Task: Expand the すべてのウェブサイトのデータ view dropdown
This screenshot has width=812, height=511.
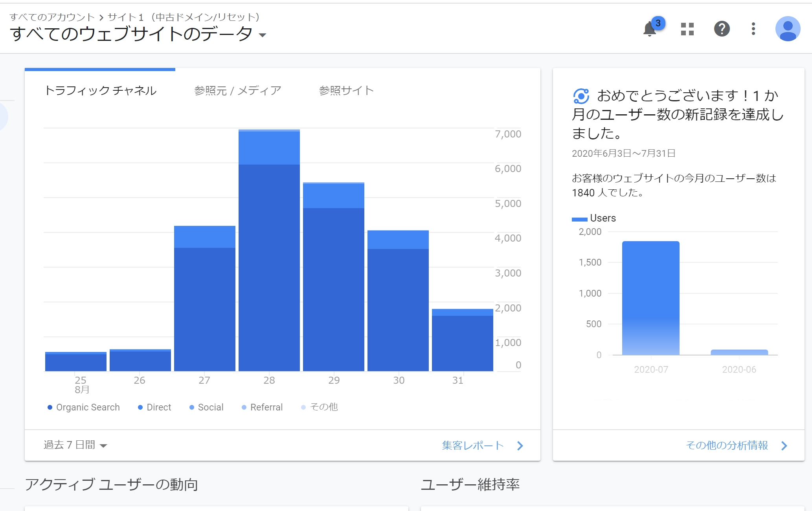Action: tap(263, 35)
